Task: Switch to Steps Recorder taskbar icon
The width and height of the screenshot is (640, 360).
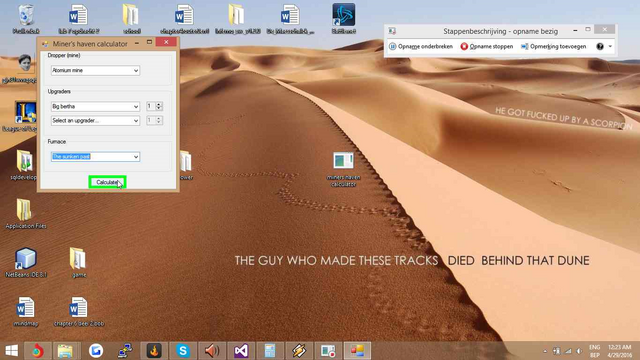Action: pos(328,351)
